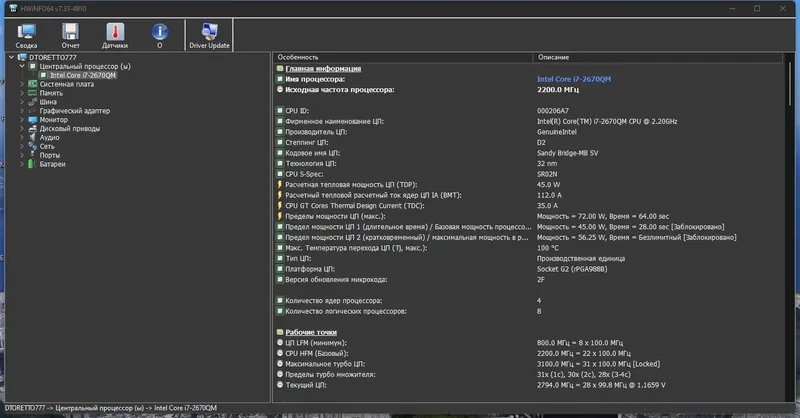800x418 pixels.
Task: Collapse the Центральный процессор(ы) node
Action: tap(22, 66)
